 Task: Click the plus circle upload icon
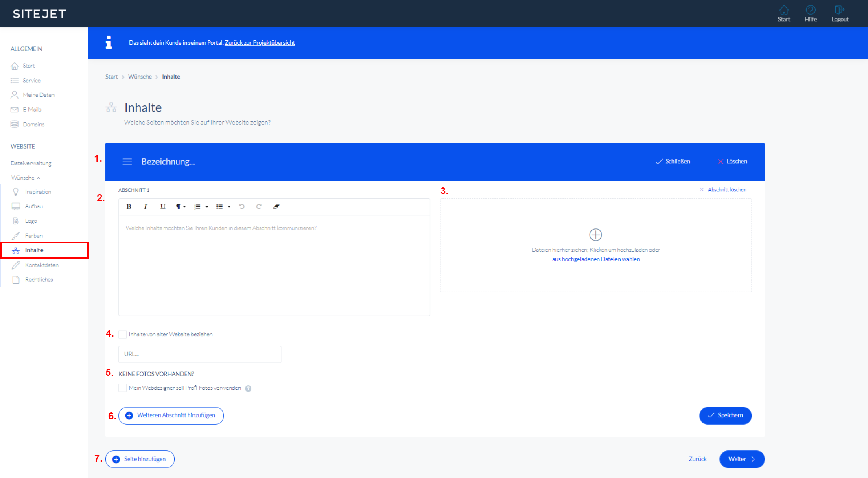tap(595, 235)
